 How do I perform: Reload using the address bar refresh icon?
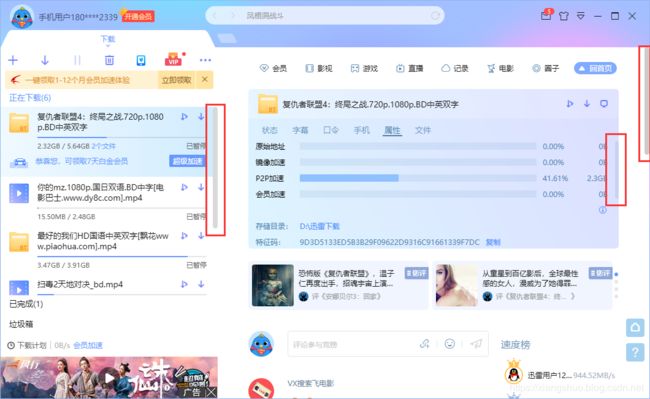(435, 16)
